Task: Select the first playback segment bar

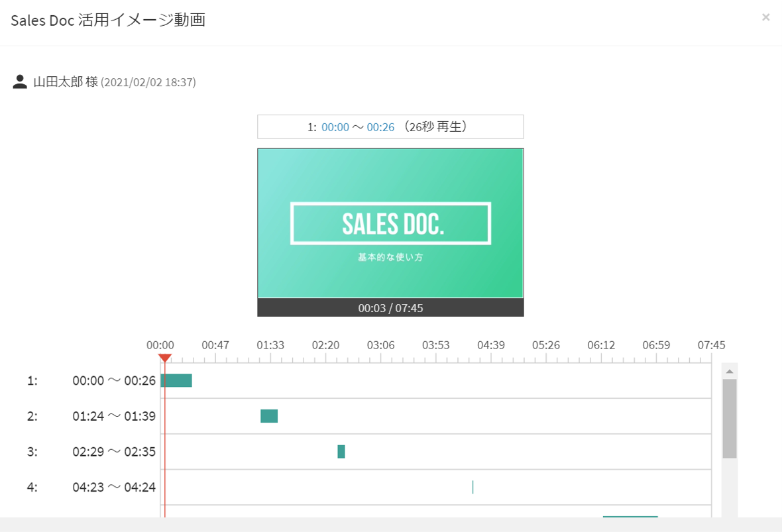Action: 176,380
